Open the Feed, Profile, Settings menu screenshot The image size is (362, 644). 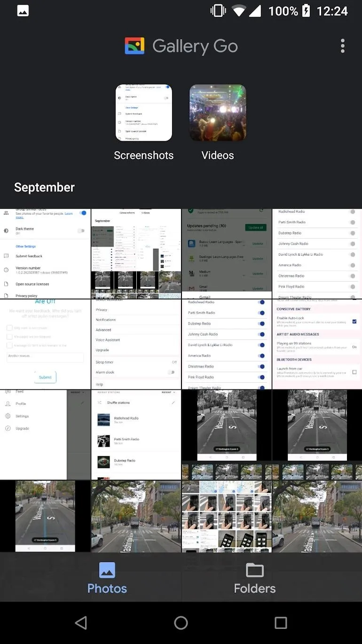(45, 435)
